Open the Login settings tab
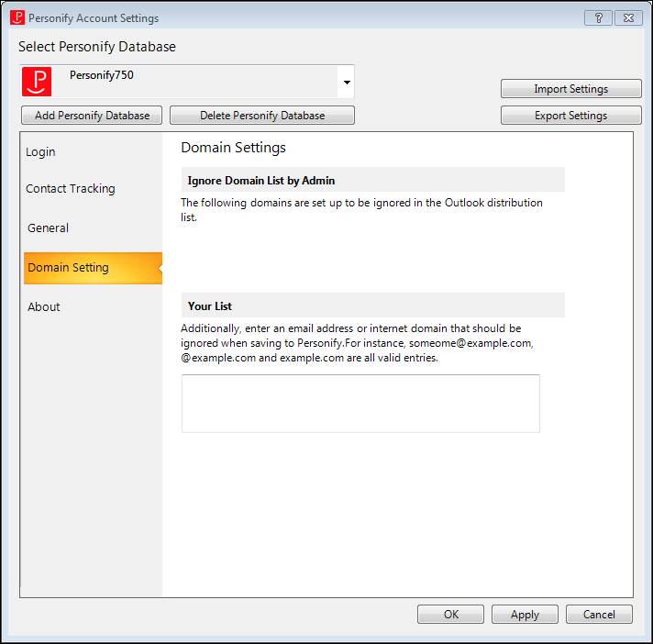This screenshot has width=653, height=644. pos(40,152)
